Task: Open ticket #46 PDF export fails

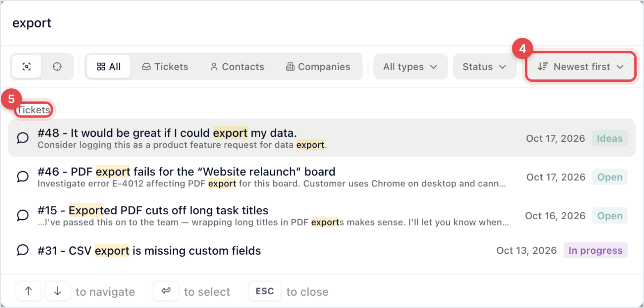Action: [x=322, y=177]
